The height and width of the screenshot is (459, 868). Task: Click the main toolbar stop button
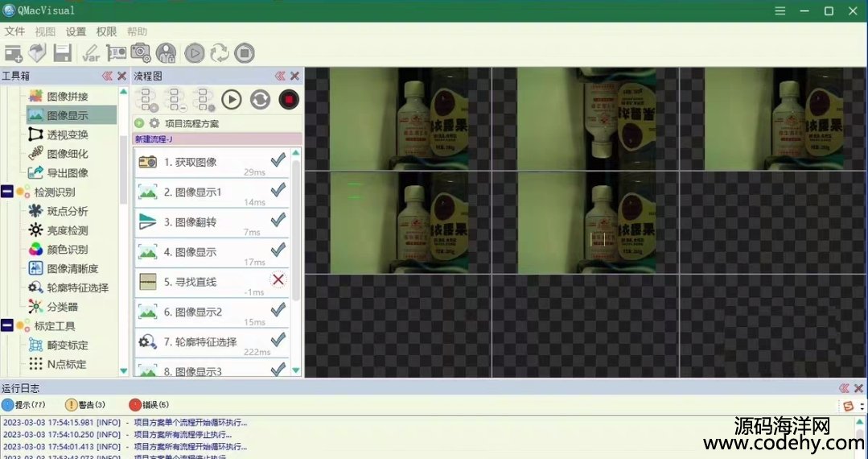[x=244, y=53]
